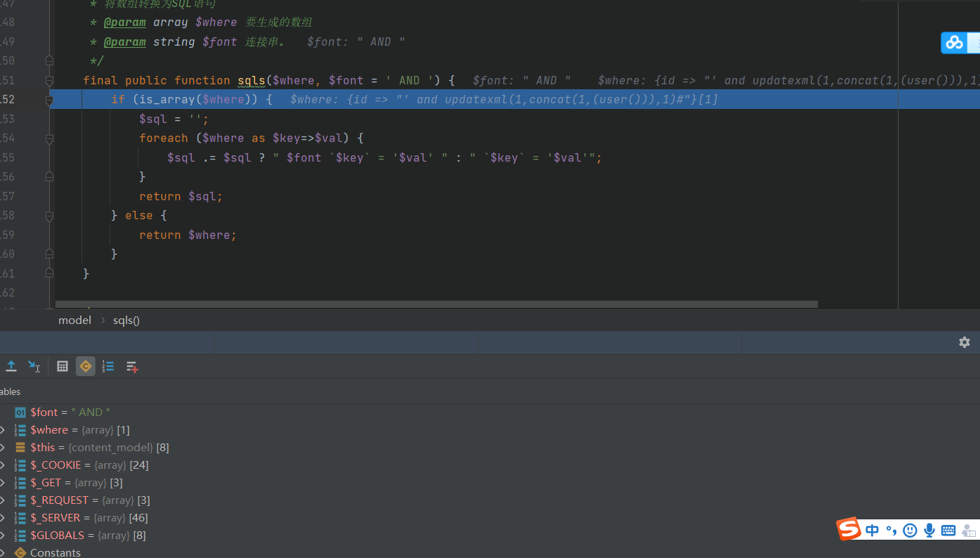Click the Sogou microphone voice input icon

[x=929, y=531]
